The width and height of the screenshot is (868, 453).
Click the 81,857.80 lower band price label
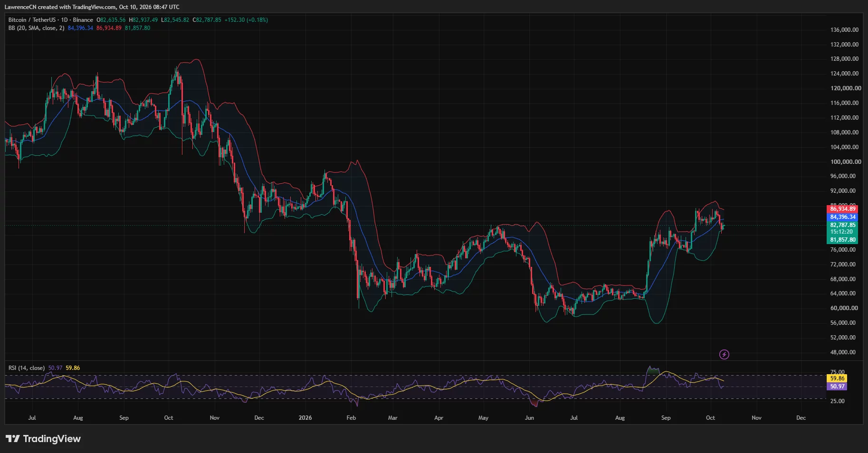[842, 240]
